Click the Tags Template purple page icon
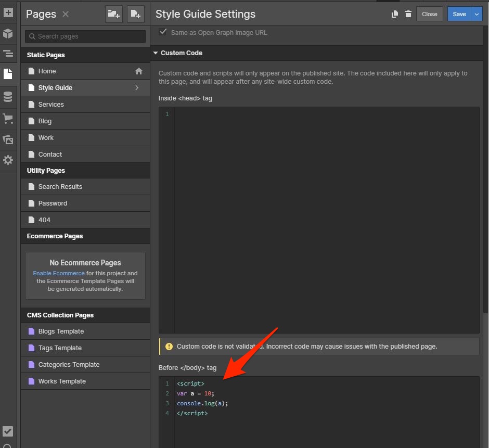The width and height of the screenshot is (489, 448). pos(32,348)
